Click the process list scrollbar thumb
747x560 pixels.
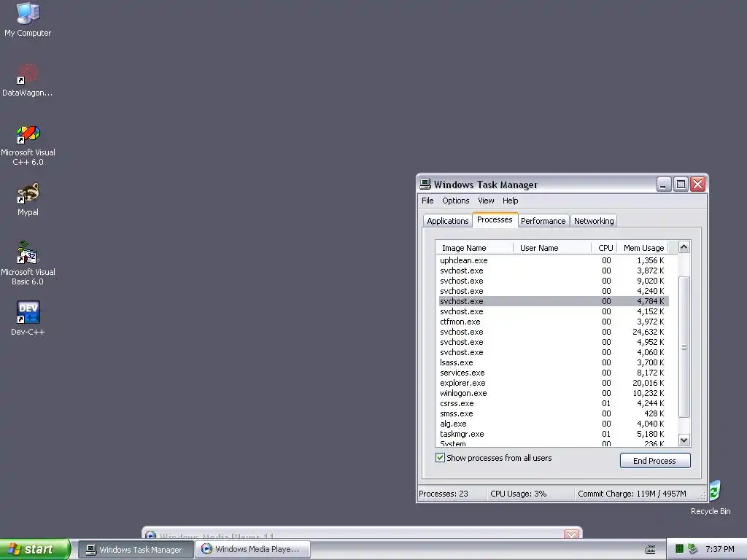(x=684, y=346)
